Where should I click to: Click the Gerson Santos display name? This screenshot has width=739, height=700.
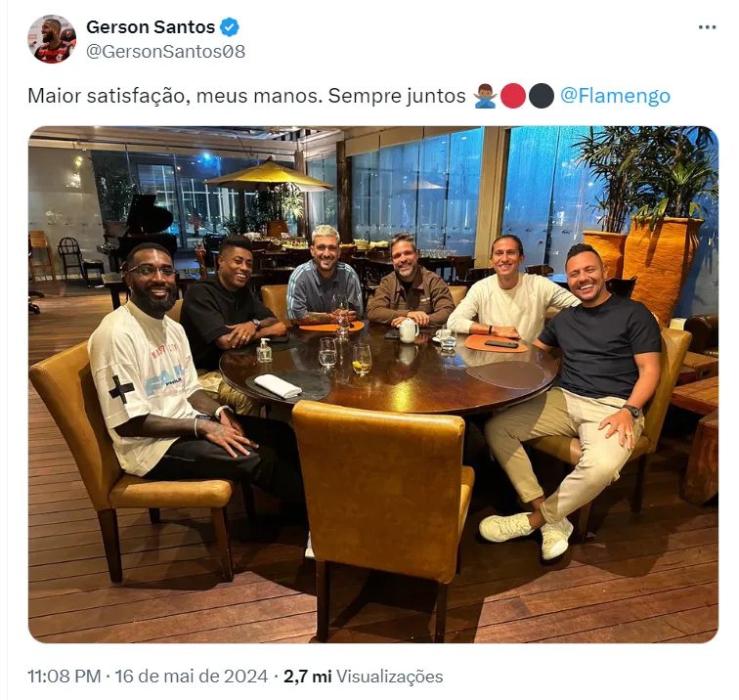(151, 27)
